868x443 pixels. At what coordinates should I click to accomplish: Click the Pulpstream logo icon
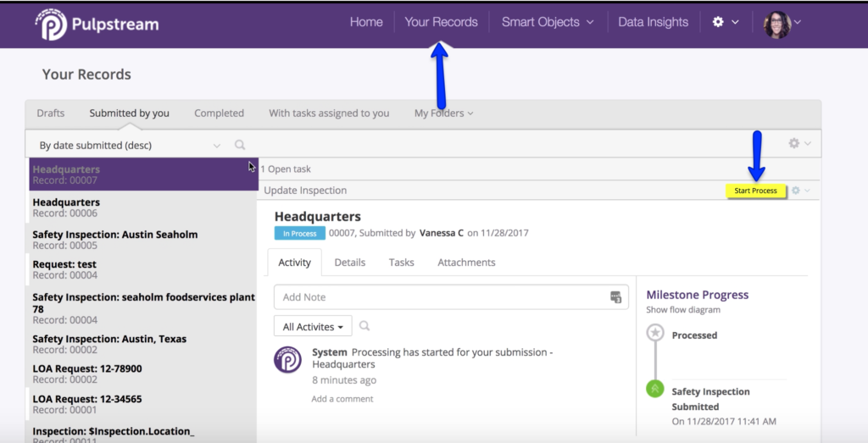[51, 25]
